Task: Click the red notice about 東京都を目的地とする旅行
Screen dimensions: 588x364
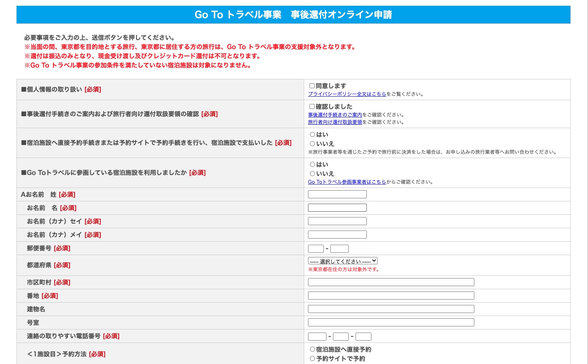Action: pos(190,47)
